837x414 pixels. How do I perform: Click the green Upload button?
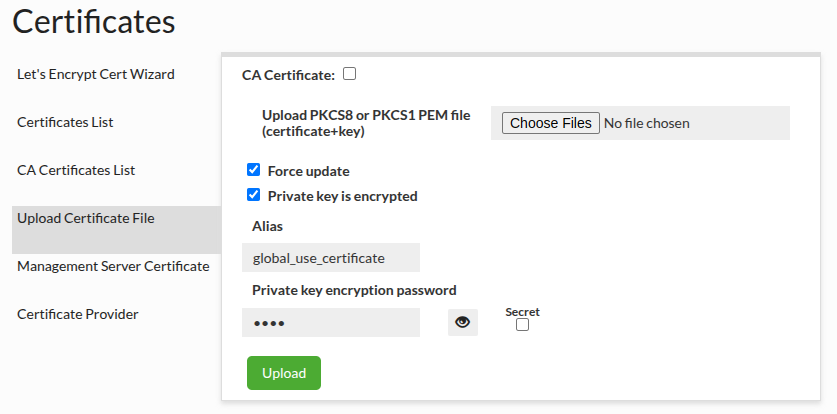(x=284, y=373)
